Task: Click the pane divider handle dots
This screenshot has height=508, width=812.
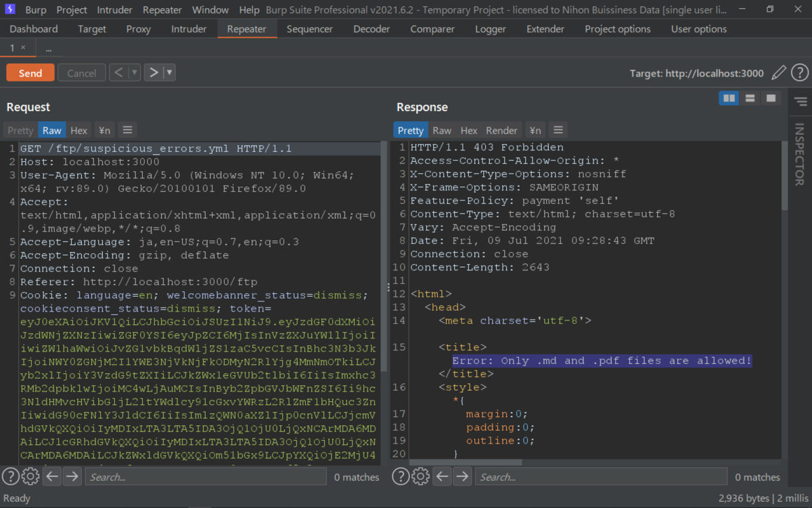Action: point(388,287)
